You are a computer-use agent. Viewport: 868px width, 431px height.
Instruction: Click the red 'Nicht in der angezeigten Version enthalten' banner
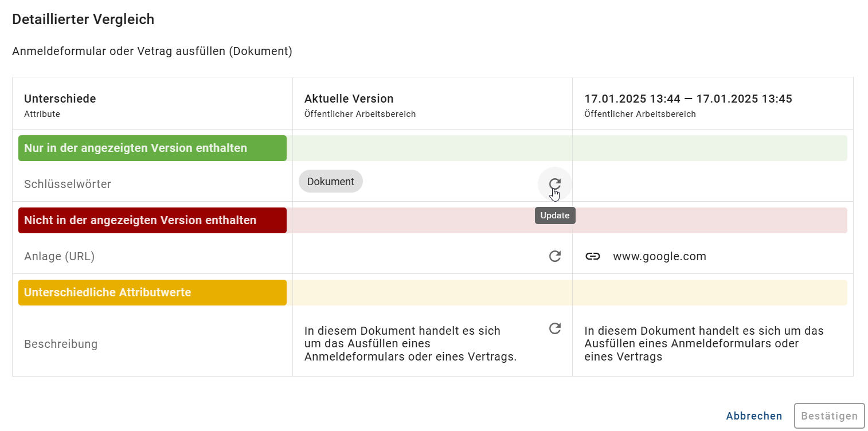pos(152,220)
